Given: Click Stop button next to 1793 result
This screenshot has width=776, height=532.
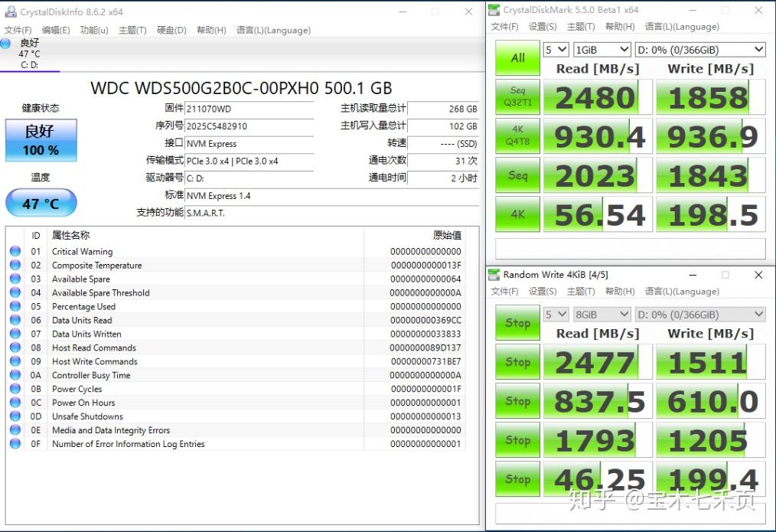Looking at the screenshot, I should (517, 440).
